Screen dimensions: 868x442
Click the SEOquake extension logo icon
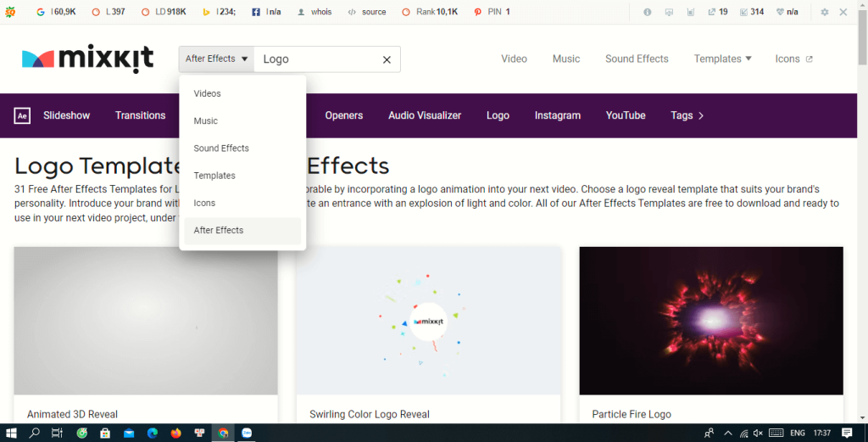(10, 12)
